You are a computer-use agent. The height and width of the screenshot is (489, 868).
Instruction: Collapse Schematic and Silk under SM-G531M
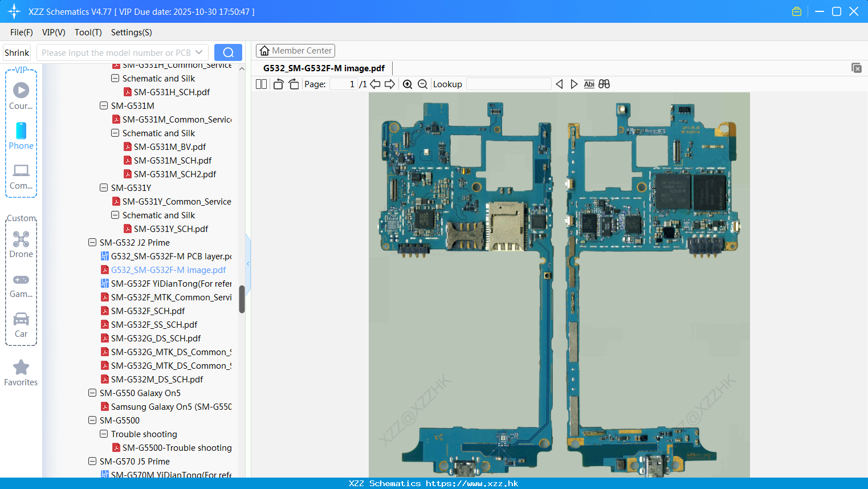[115, 133]
